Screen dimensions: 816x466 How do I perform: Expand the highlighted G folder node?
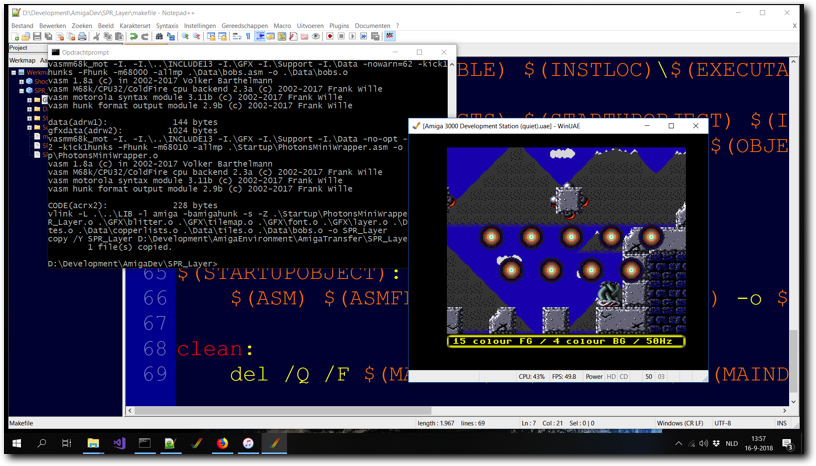(x=30, y=100)
